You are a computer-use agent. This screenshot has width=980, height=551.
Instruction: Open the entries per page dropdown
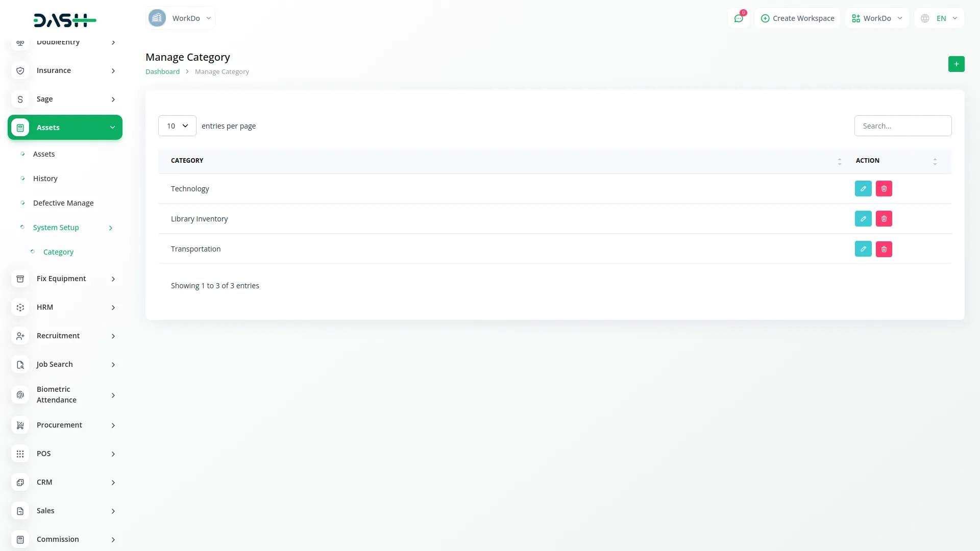pyautogui.click(x=177, y=126)
